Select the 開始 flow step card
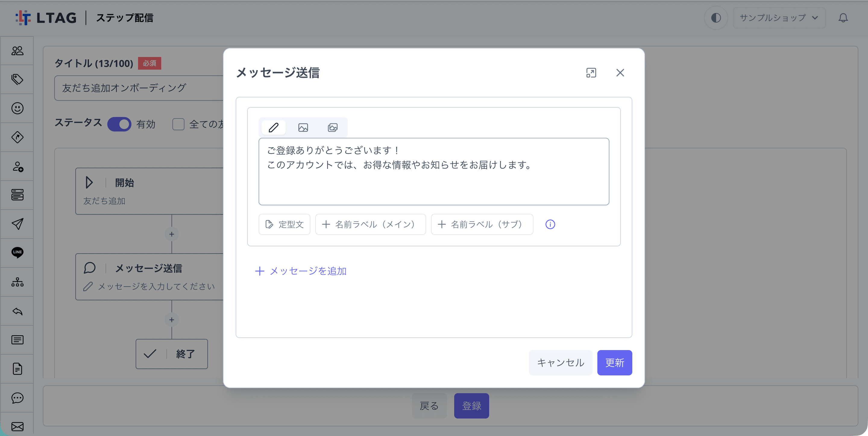The image size is (868, 436). click(149, 191)
